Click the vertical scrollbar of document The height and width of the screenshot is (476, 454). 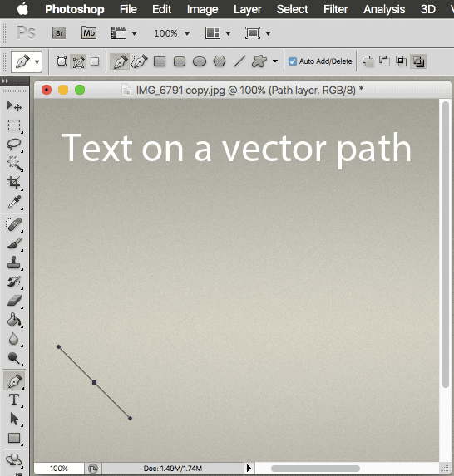[446, 244]
